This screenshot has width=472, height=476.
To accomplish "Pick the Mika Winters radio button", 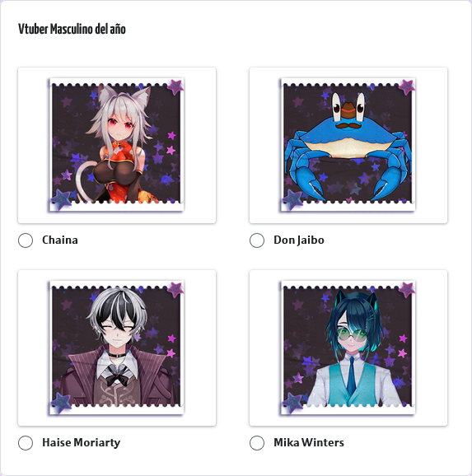I will click(x=257, y=442).
